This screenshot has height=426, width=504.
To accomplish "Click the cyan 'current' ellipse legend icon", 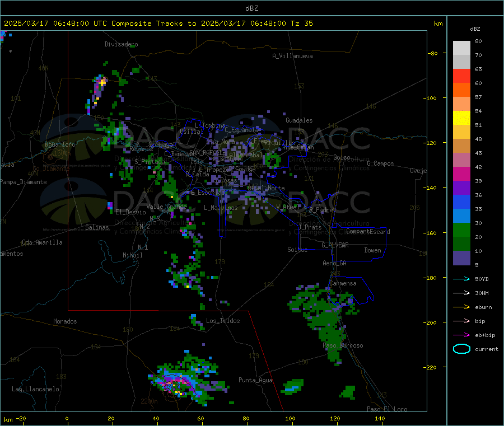I will (x=461, y=349).
